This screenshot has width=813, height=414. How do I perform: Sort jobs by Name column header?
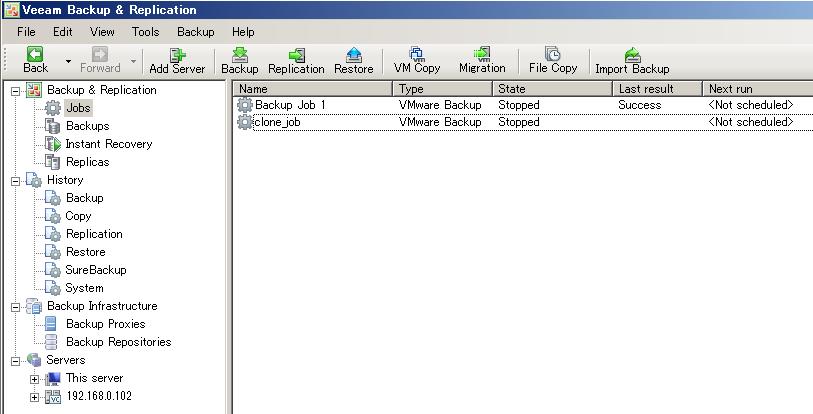pos(313,89)
